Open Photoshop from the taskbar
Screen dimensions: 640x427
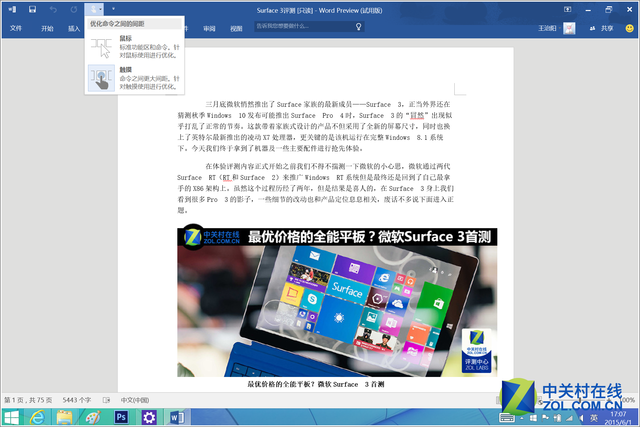pyautogui.click(x=121, y=417)
